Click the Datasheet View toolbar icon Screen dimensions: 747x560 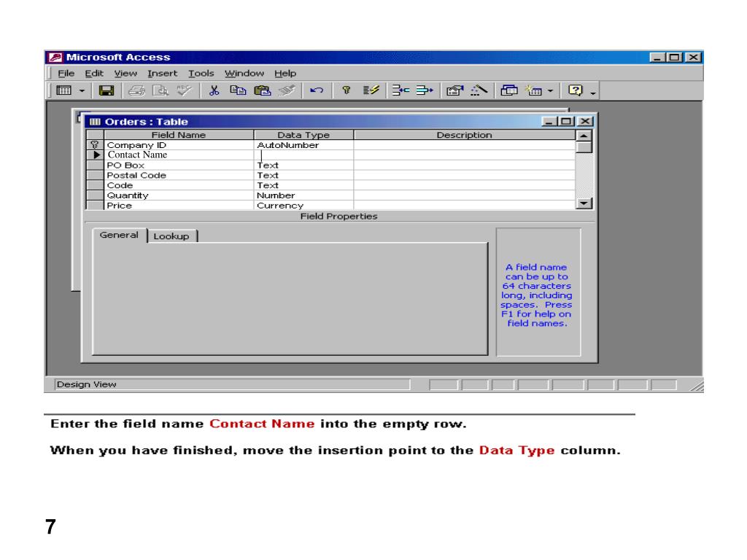coord(64,90)
